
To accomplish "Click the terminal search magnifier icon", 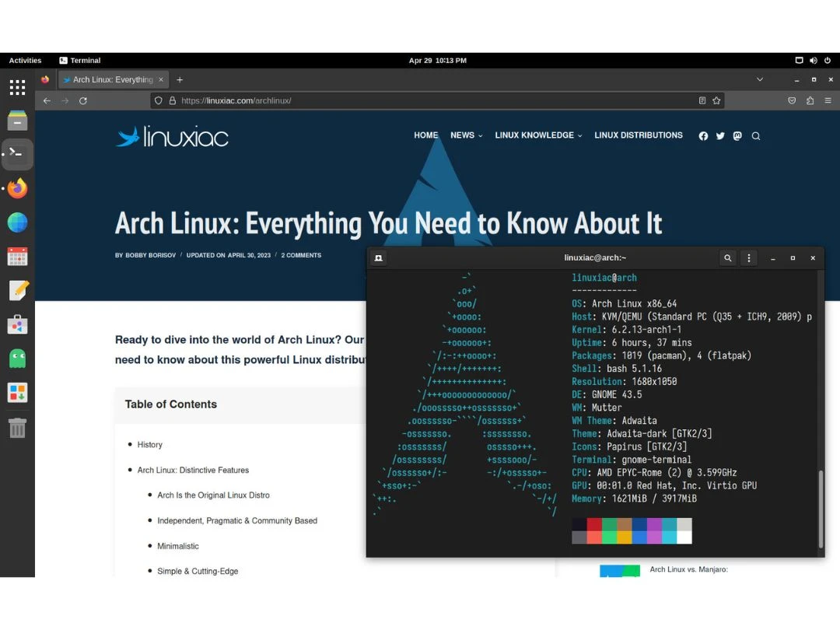I will point(727,258).
